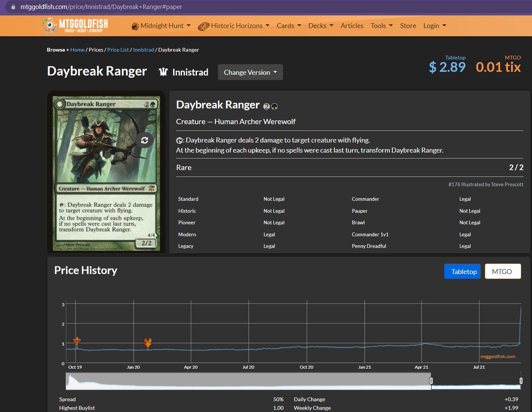Click the chart range navigator overview
The height and width of the screenshot is (412, 532).
click(293, 381)
